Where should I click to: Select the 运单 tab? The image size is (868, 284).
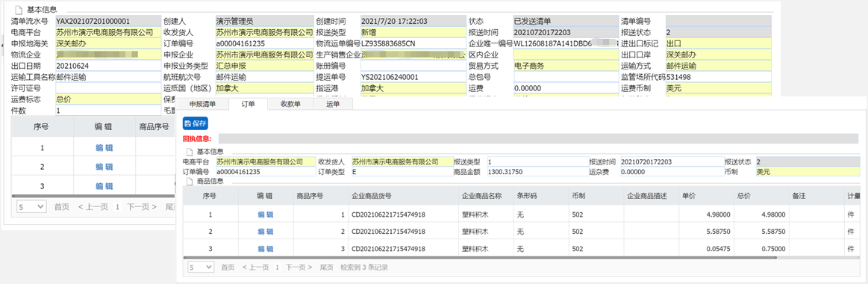333,104
